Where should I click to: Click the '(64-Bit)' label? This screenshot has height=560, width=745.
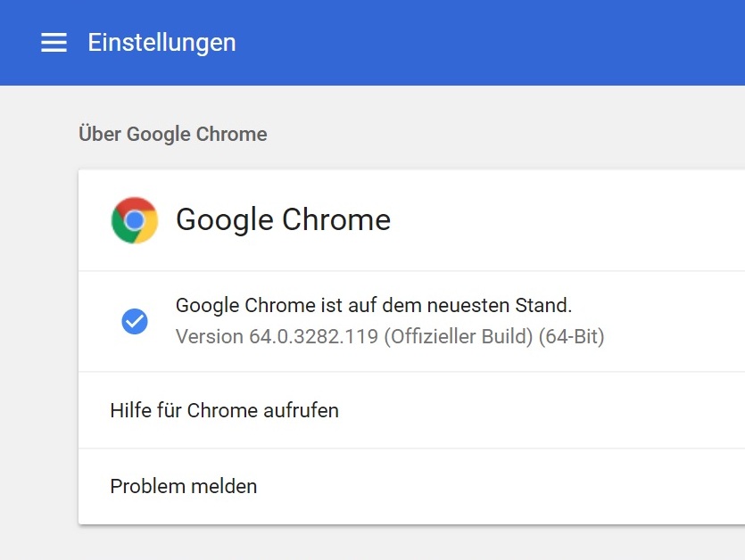click(571, 337)
